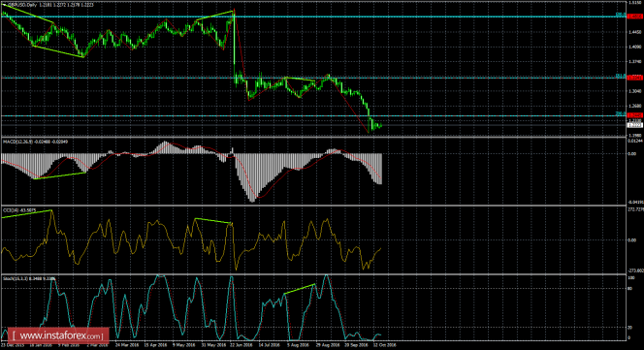Click the 5 Aug 2016 date marker
The width and height of the screenshot is (644, 350).
click(x=297, y=345)
